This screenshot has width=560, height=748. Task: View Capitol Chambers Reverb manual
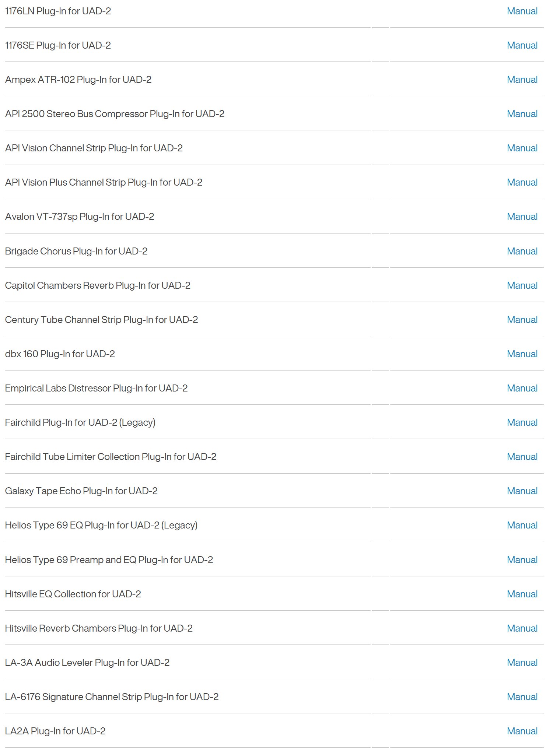pyautogui.click(x=522, y=286)
